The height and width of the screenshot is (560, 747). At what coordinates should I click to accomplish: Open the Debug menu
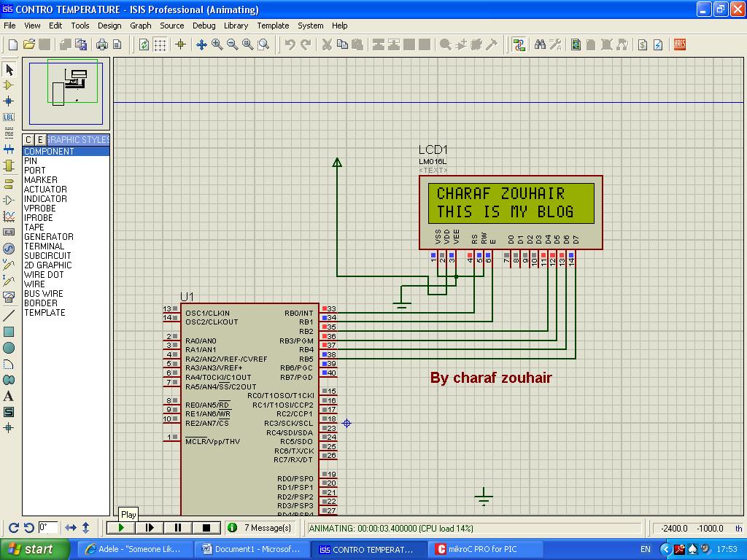(204, 26)
